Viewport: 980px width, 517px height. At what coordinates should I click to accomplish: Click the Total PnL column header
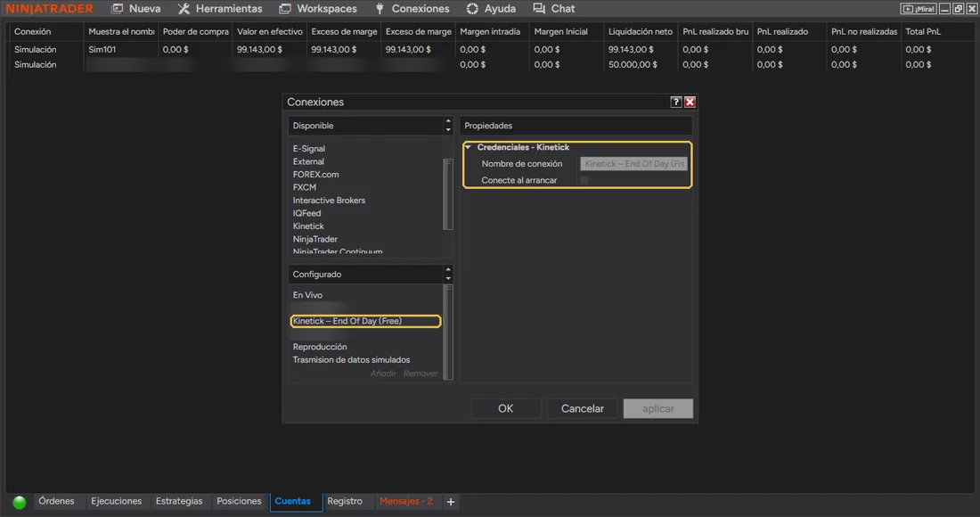click(937, 31)
